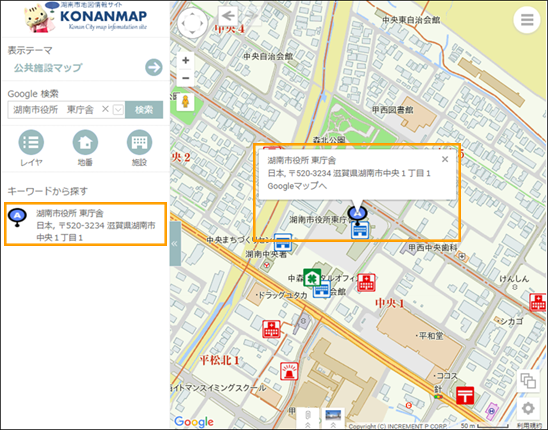This screenshot has height=430, width=548.
Task: Click the KONANMAP logo
Action: (x=86, y=17)
